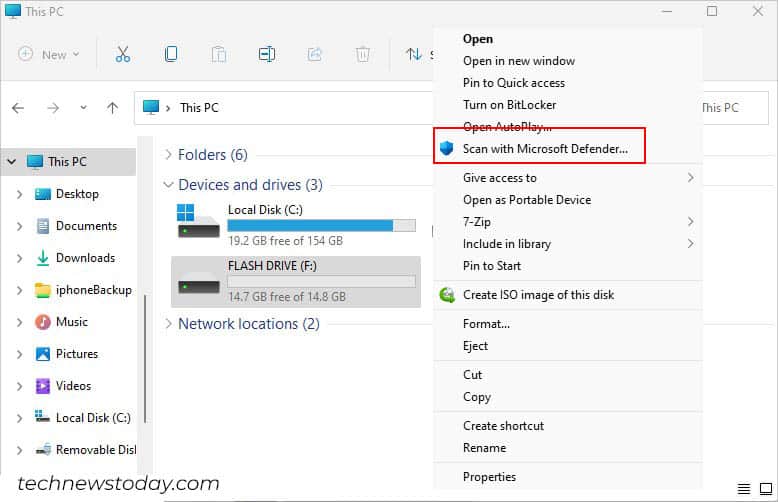Screen dimensions: 778x502
Task: Select Pin to Quick access
Action: [568, 83]
